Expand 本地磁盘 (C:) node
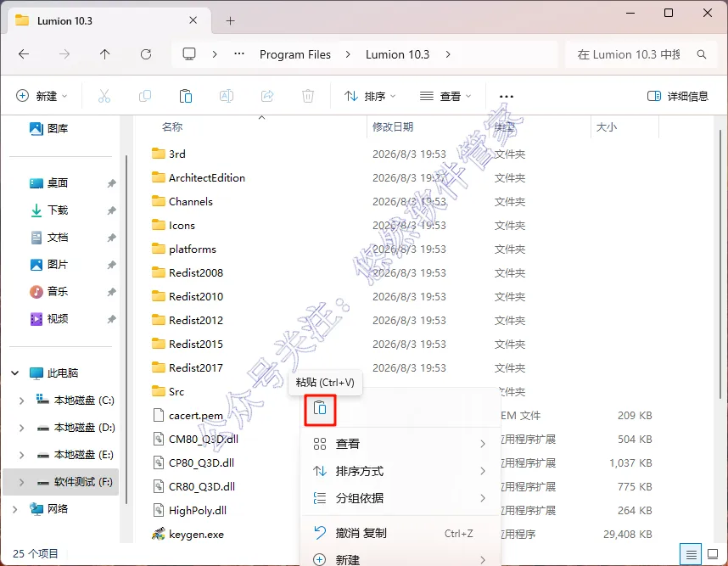The height and width of the screenshot is (566, 728). click(x=21, y=401)
